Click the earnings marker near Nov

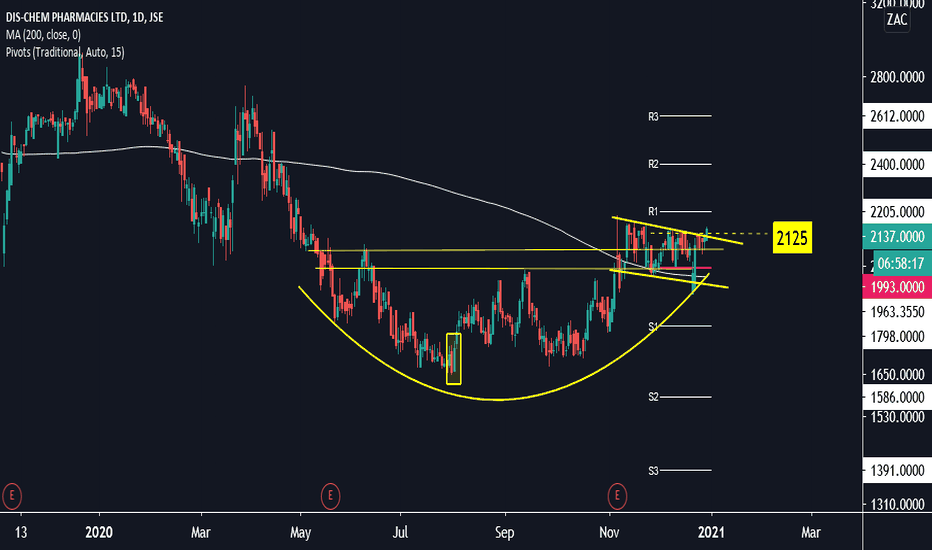(617, 495)
